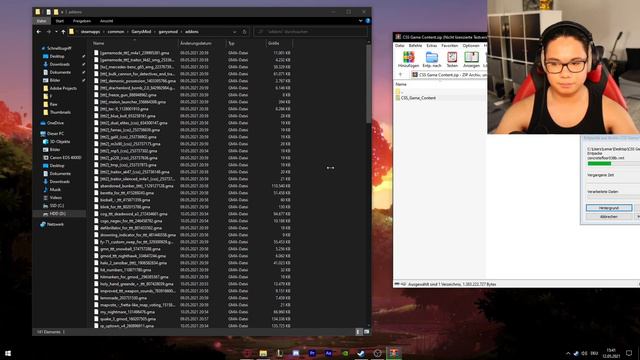640x360 pixels.
Task: Open Videos folder in navigation pane
Action: (x=56, y=198)
